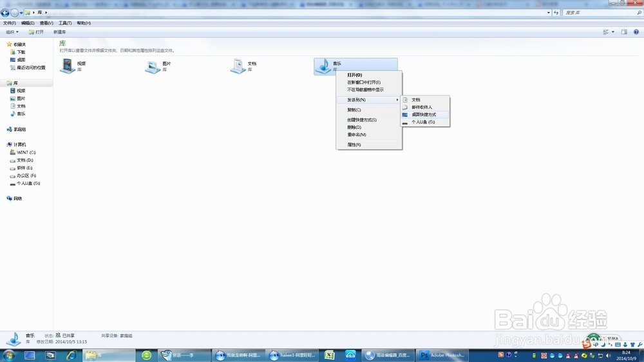The width and height of the screenshot is (644, 362).
Task: Open the 查看(V) menu
Action: coord(46,23)
